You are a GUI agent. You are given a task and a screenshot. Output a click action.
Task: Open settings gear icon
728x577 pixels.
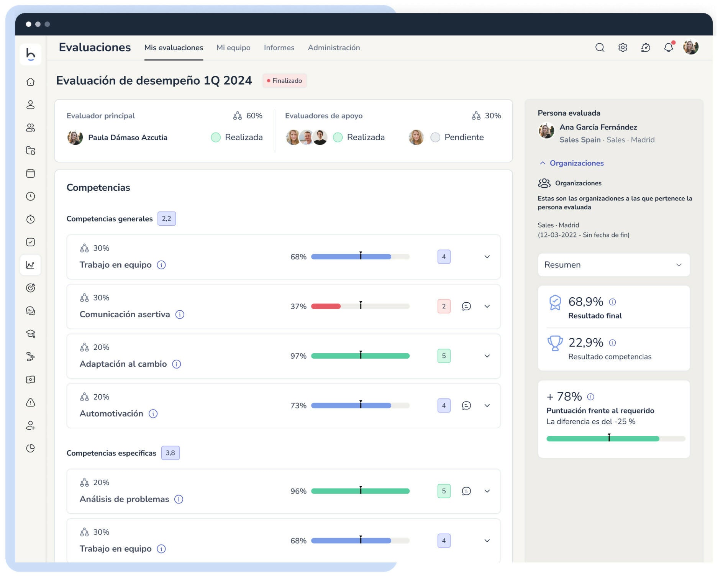pos(623,48)
